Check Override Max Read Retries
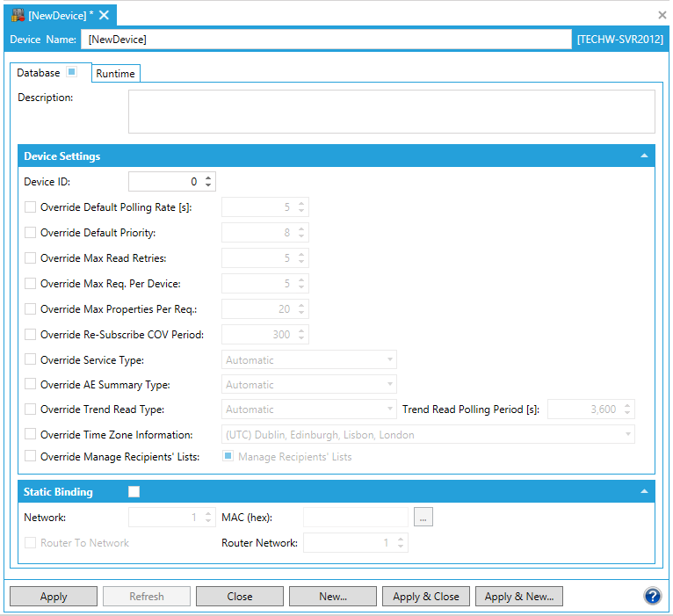The image size is (673, 616). pyautogui.click(x=31, y=258)
